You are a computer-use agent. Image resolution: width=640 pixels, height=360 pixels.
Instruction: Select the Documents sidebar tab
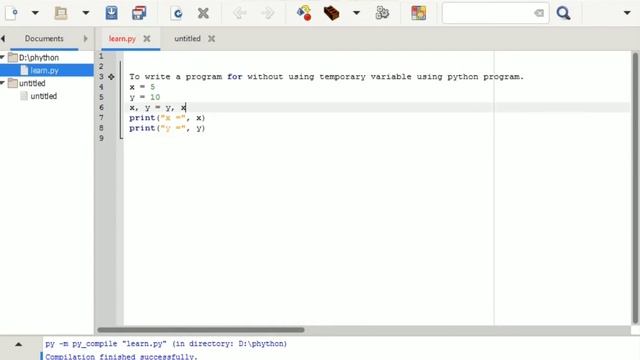(44, 39)
